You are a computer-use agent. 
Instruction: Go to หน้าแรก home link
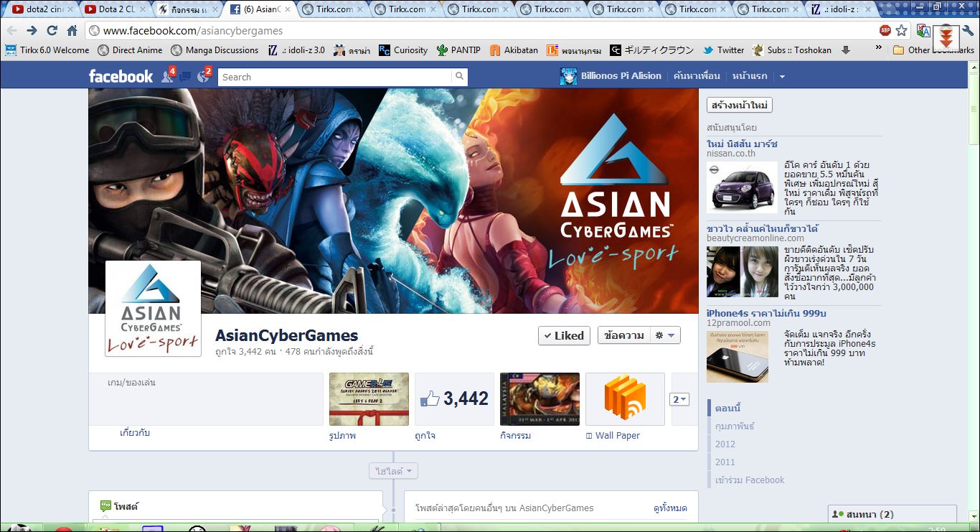click(x=750, y=76)
